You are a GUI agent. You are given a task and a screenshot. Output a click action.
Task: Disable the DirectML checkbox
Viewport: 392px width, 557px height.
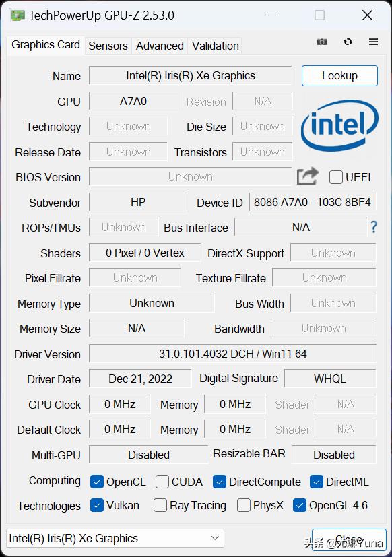pos(316,482)
